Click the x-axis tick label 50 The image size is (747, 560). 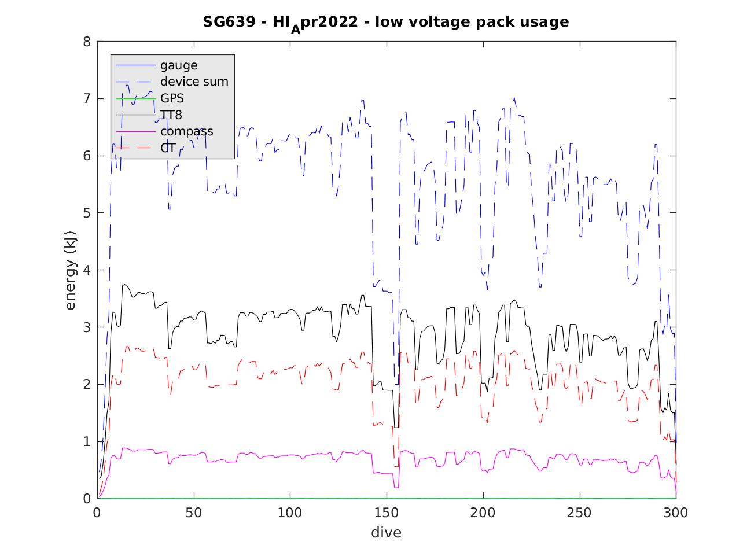(194, 513)
